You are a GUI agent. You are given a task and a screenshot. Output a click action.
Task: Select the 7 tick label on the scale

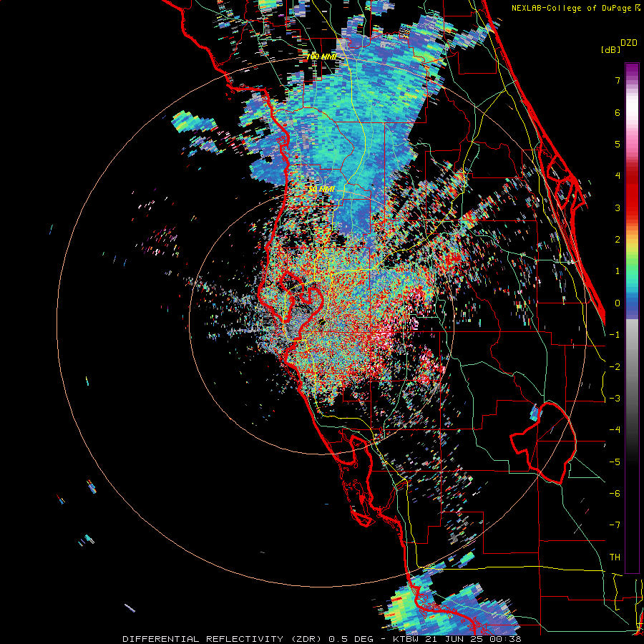click(618, 80)
